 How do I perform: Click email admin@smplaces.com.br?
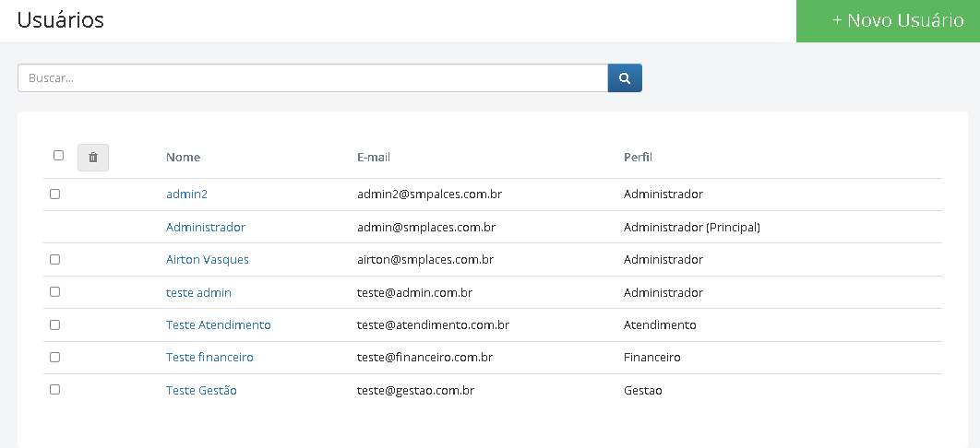click(x=426, y=227)
